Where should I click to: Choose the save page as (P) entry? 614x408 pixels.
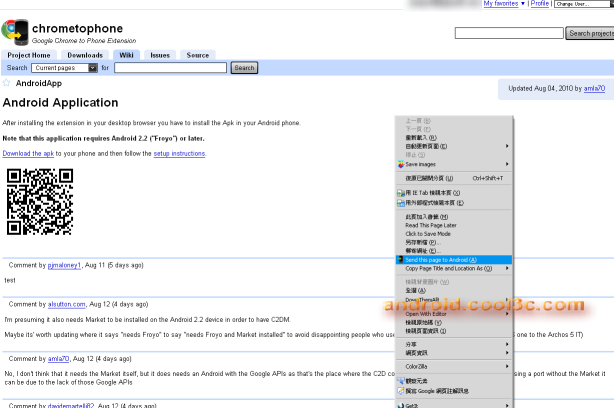(453, 242)
